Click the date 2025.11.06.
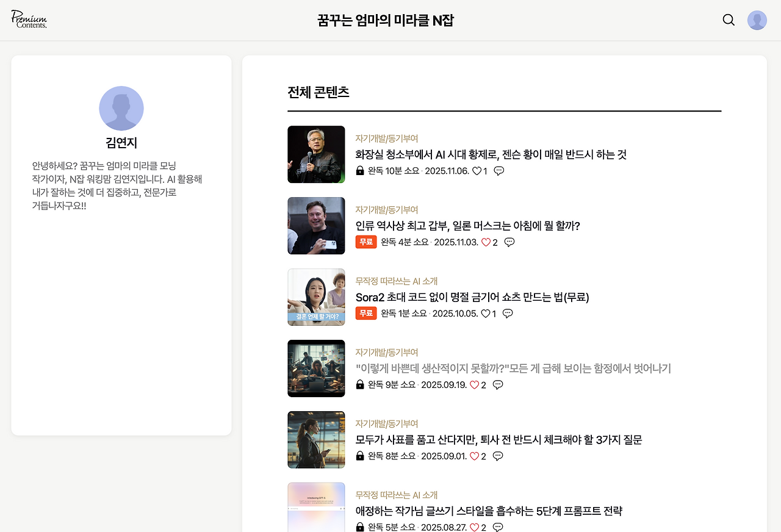 coord(447,171)
